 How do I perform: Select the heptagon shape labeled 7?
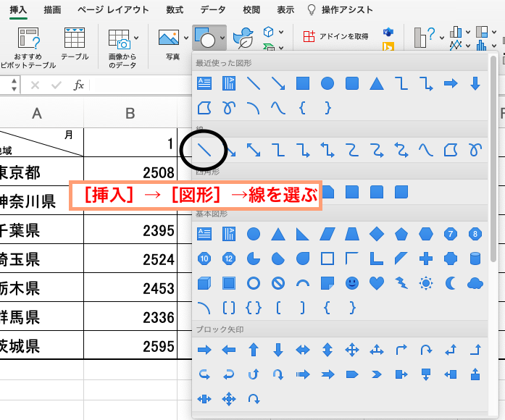[x=451, y=234]
